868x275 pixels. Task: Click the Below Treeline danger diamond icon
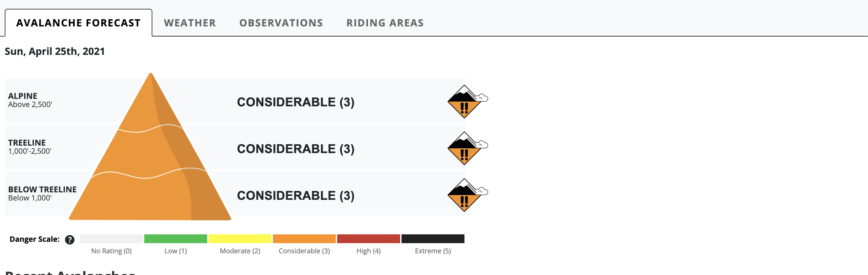point(467,195)
